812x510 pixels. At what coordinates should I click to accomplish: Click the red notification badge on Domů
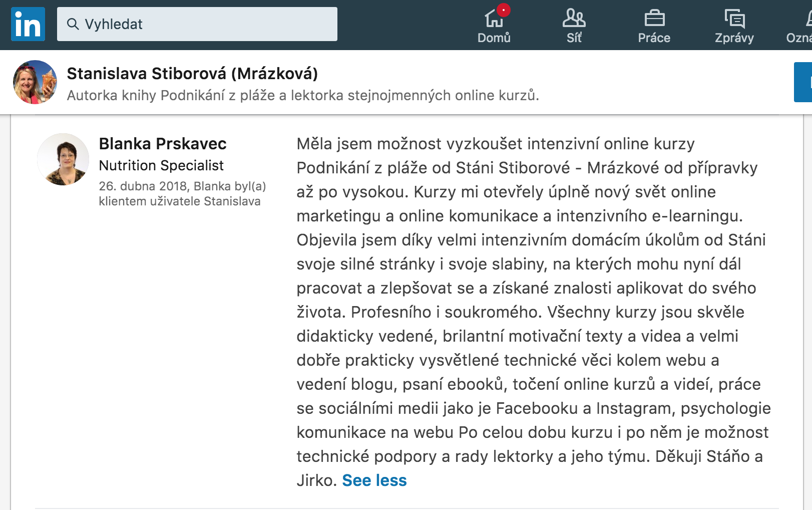(504, 10)
